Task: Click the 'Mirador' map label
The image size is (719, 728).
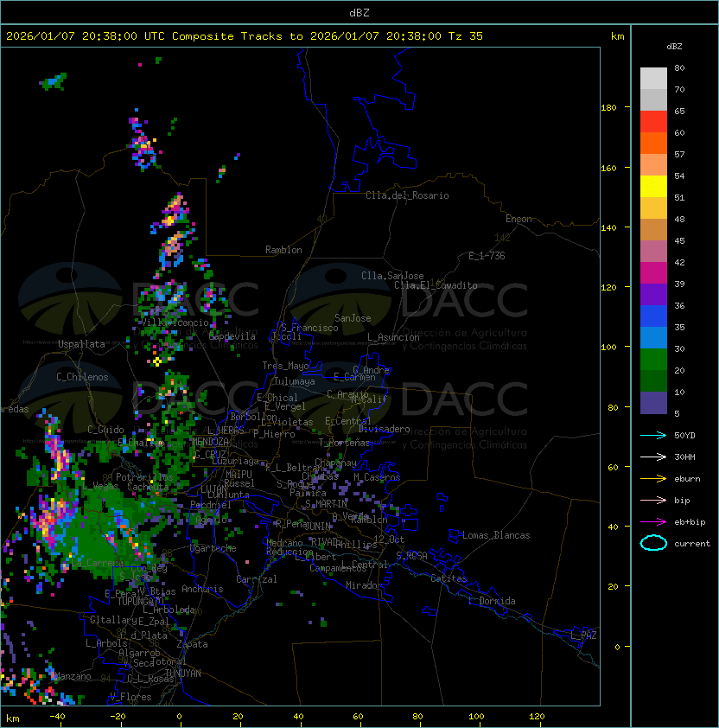Action: (x=364, y=585)
